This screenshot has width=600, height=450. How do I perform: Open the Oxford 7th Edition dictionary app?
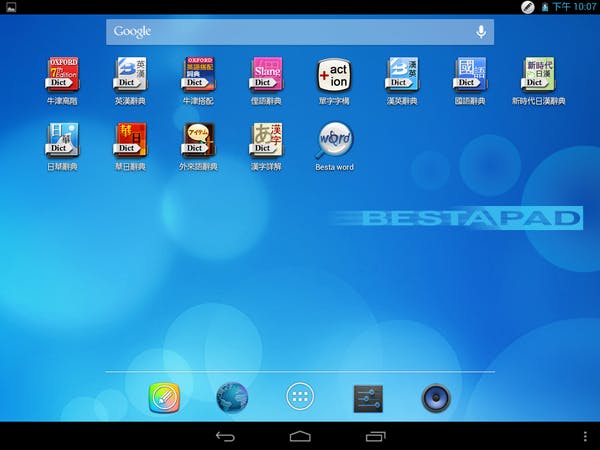tap(62, 74)
